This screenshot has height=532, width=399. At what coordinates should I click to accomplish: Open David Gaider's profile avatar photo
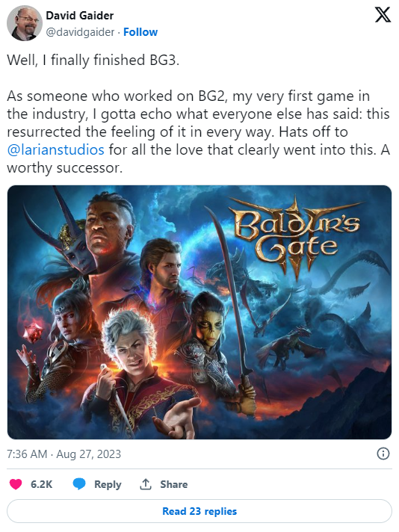25,23
